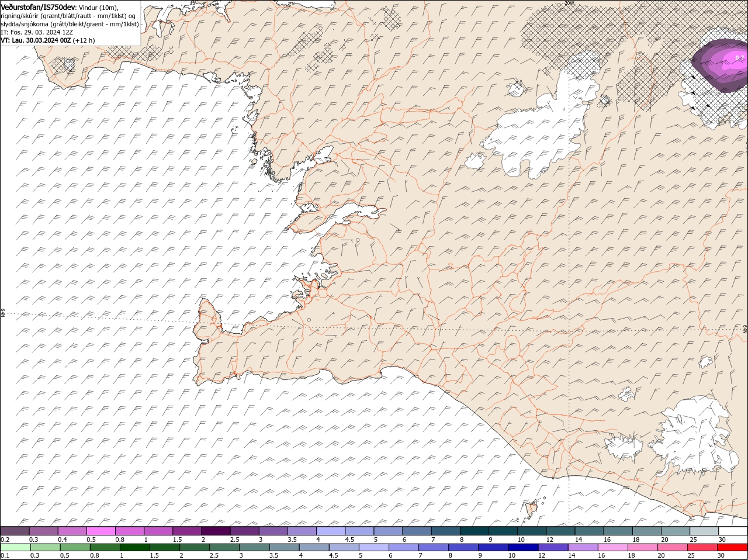Pick the navy blue 10 swatch in lower scale
The image size is (748, 560).
(524, 547)
